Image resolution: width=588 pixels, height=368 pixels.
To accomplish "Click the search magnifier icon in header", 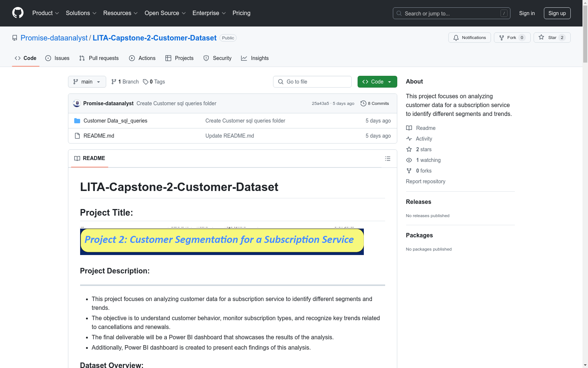I will [399, 13].
